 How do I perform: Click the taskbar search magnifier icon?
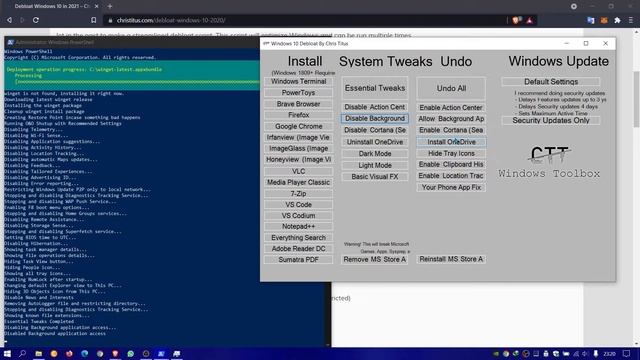[x=22, y=354]
